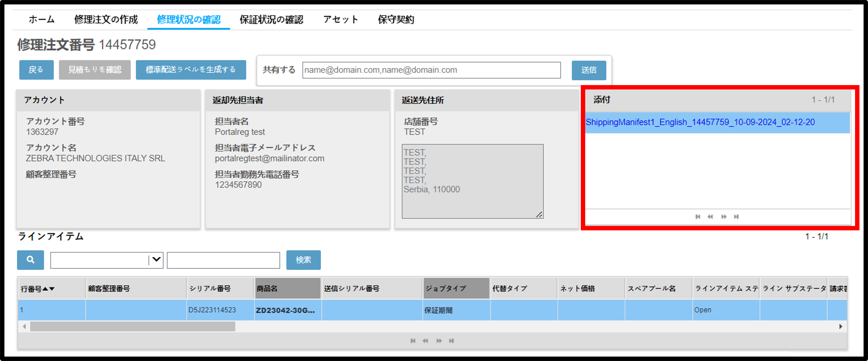Jump to last page of line items table
Viewport: 868px width, 361px height.
(x=451, y=341)
